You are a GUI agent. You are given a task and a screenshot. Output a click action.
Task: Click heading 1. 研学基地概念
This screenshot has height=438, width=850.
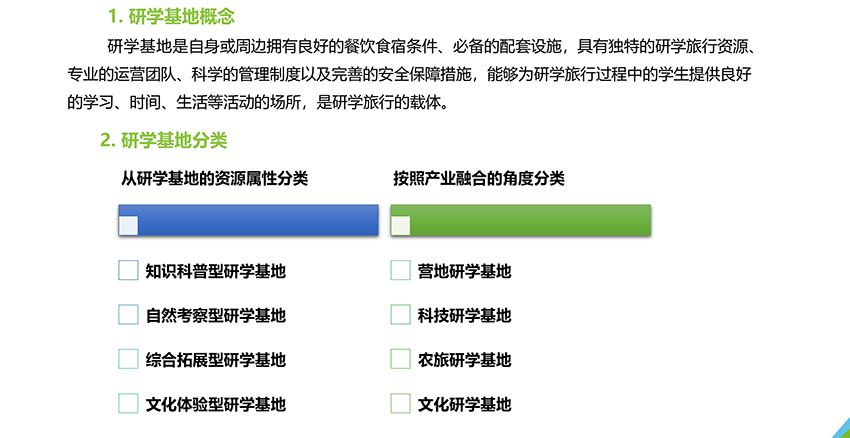pos(171,17)
